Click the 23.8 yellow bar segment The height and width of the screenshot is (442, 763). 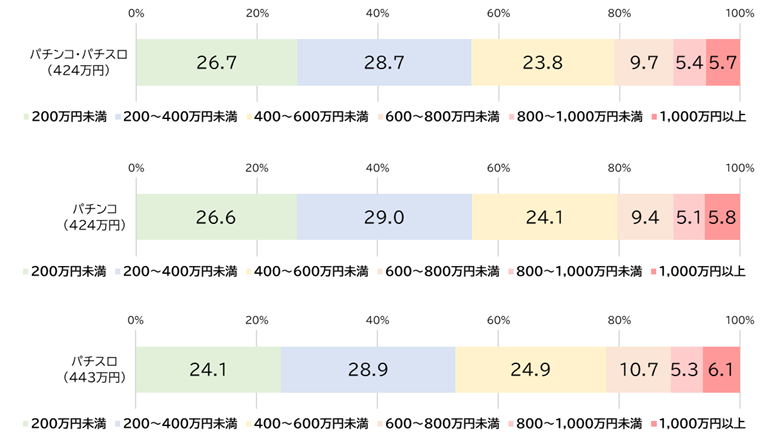[x=543, y=62]
